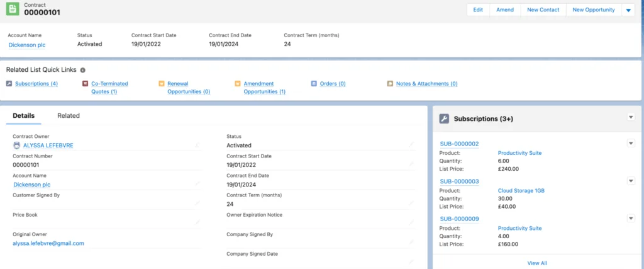Open the Subscriptions panel header dropdown menu
The height and width of the screenshot is (269, 644).
[x=631, y=117]
